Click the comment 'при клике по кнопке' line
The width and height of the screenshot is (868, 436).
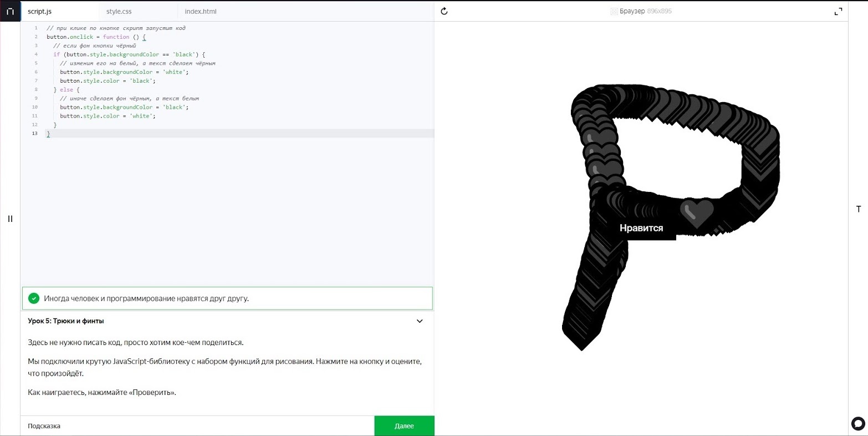coord(116,28)
